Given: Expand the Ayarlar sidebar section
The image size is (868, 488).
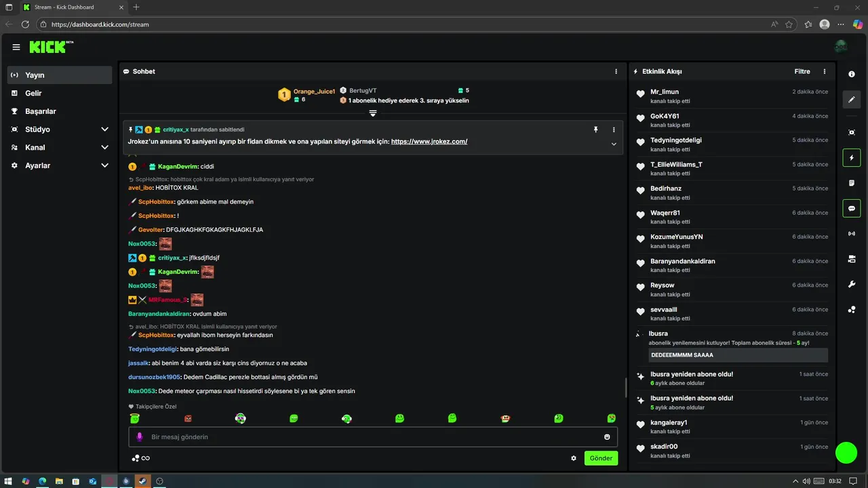Looking at the screenshot, I should point(104,165).
